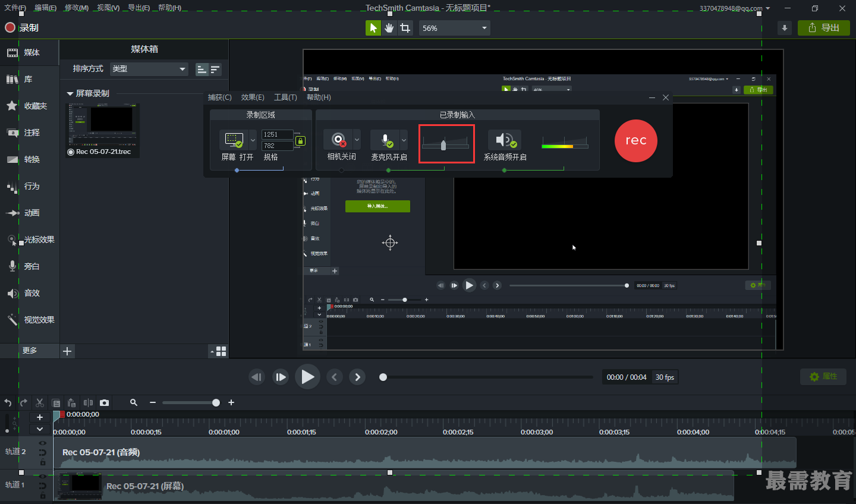Activate the crop tool
Viewport: 856px width, 504px height.
(x=405, y=28)
